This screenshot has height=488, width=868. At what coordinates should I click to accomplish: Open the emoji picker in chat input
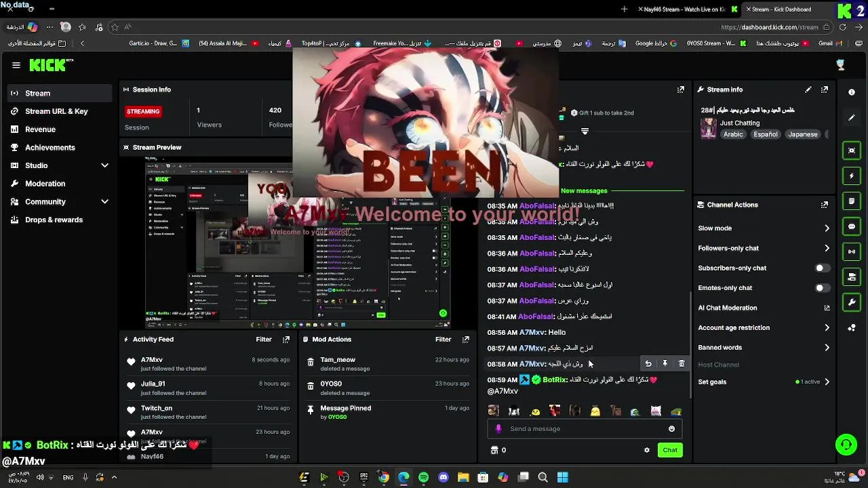(x=672, y=429)
